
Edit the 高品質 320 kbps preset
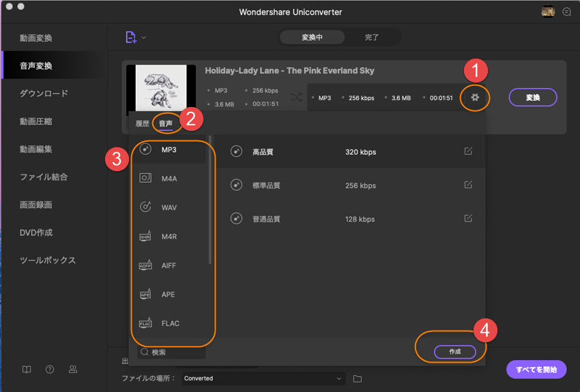click(468, 151)
